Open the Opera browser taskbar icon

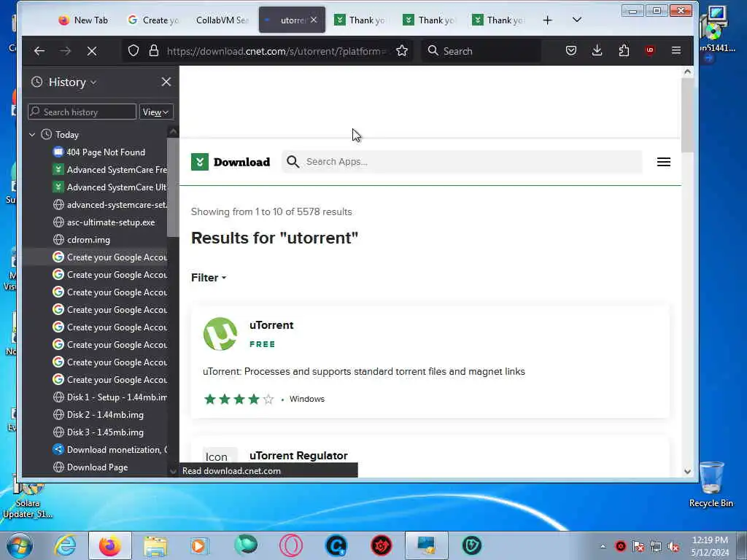click(x=290, y=545)
